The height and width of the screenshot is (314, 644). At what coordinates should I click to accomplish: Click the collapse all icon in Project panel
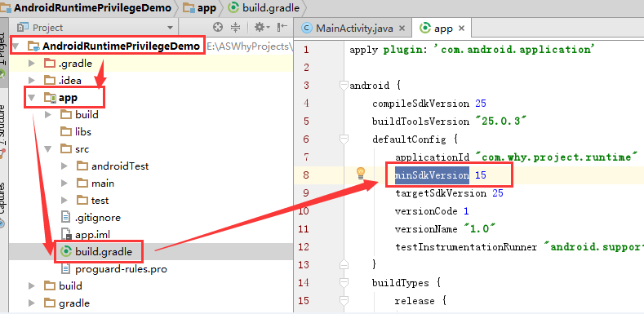coord(235,28)
